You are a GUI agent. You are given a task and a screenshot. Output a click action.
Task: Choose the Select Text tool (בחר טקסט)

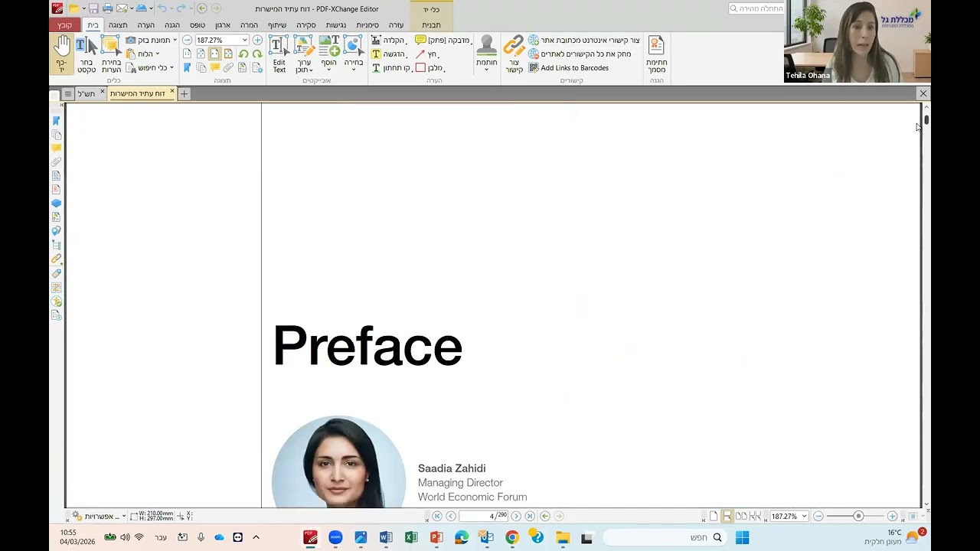[x=86, y=55]
